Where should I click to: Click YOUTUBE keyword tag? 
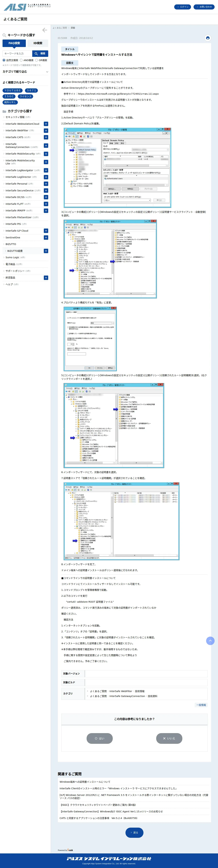coord(12,90)
